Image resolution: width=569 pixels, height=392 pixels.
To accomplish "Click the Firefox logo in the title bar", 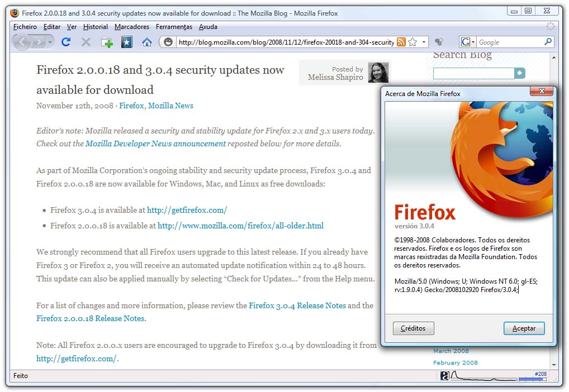I will coord(15,13).
